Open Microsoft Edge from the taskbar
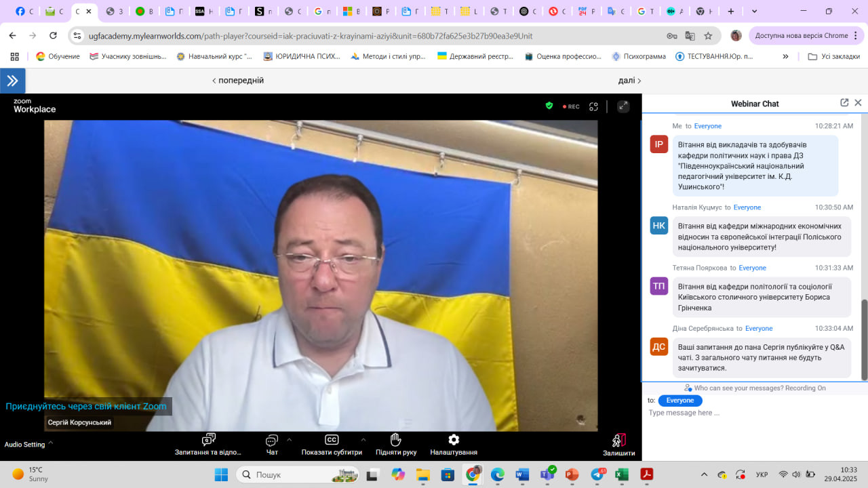Screen dimensions: 868x488 [498, 474]
